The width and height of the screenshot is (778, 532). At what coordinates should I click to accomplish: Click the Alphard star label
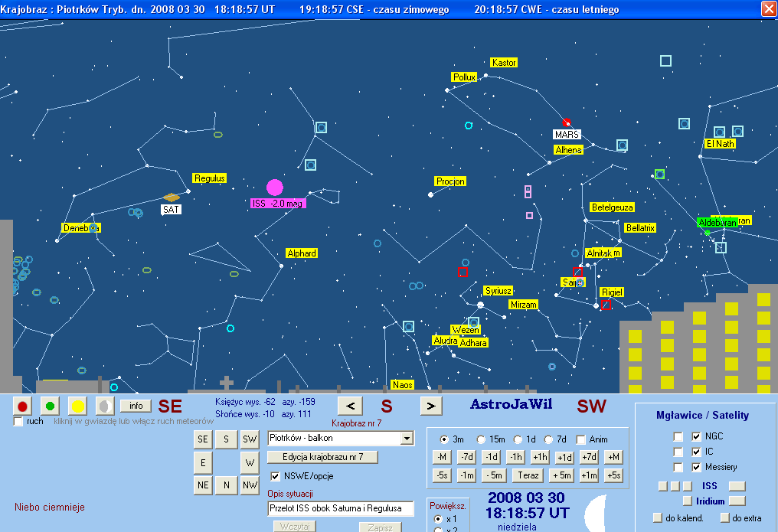click(x=302, y=253)
